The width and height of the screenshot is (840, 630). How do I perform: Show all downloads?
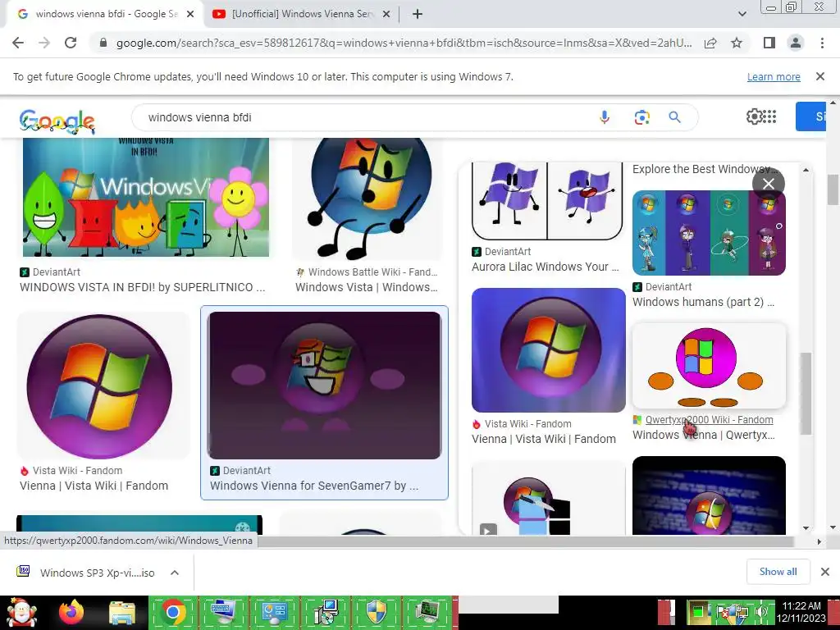point(778,572)
